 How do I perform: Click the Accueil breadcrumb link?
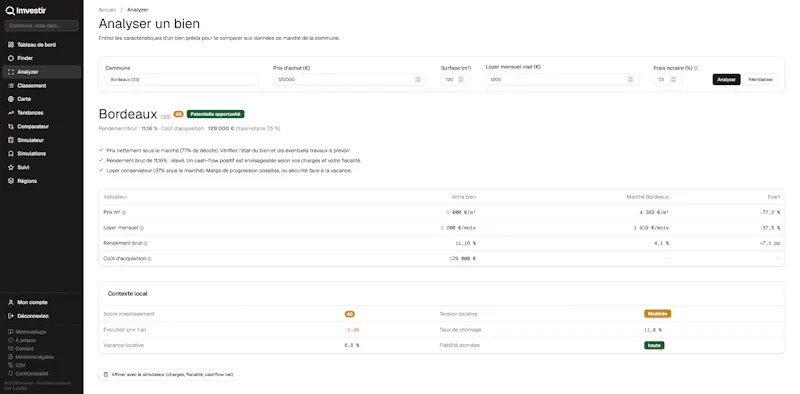pyautogui.click(x=107, y=10)
